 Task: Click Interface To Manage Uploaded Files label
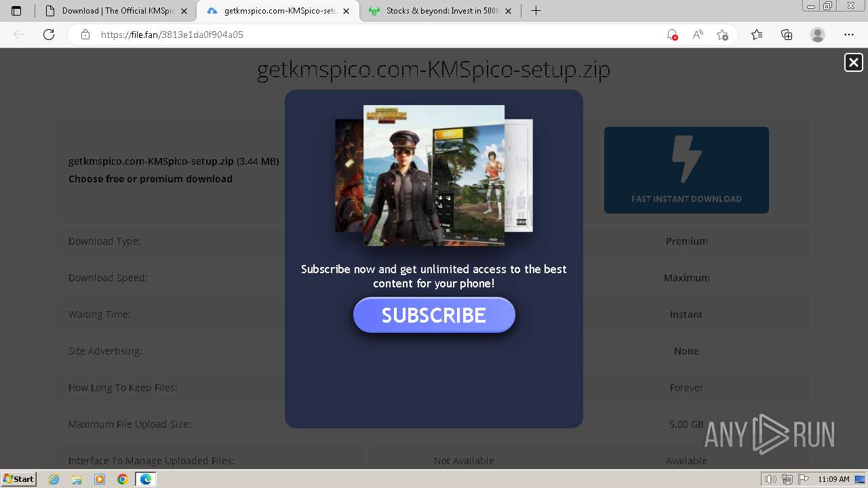coord(151,461)
